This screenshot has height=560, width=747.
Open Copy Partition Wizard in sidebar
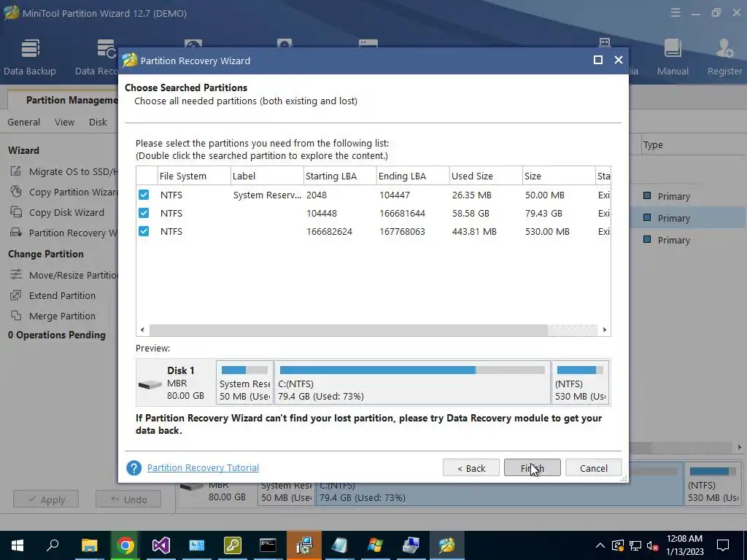tap(64, 192)
